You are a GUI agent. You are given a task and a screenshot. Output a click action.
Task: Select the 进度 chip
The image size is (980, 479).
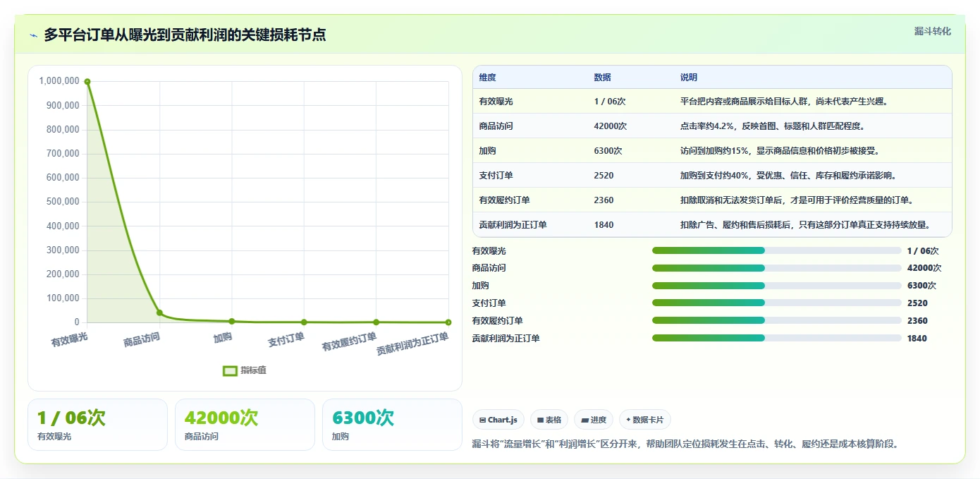594,420
